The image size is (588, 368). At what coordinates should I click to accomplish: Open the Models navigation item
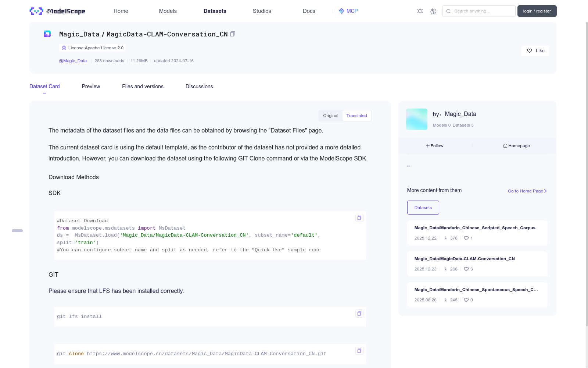pos(168,11)
